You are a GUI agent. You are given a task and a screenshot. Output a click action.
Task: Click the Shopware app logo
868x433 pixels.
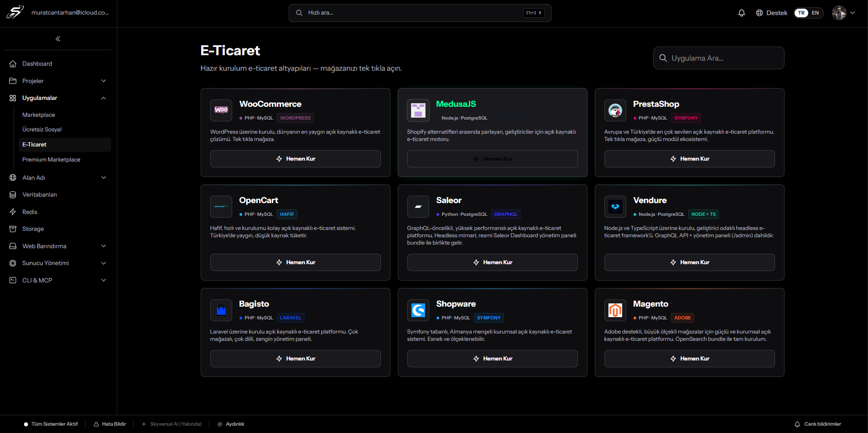[418, 310]
